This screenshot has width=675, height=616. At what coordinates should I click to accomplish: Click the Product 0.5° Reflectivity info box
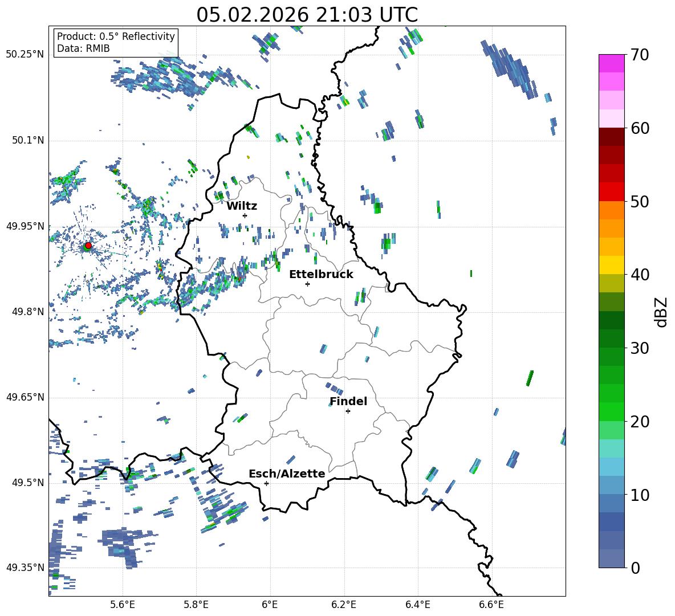[x=116, y=43]
